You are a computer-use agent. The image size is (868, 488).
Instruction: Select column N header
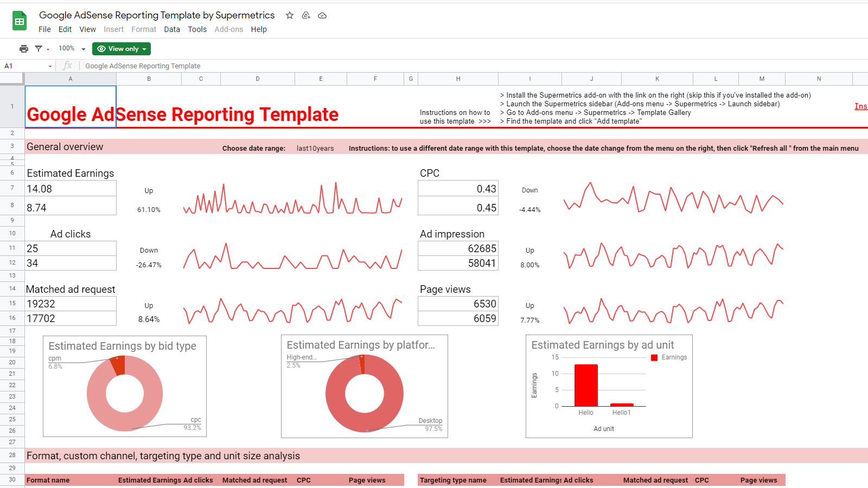click(x=819, y=79)
